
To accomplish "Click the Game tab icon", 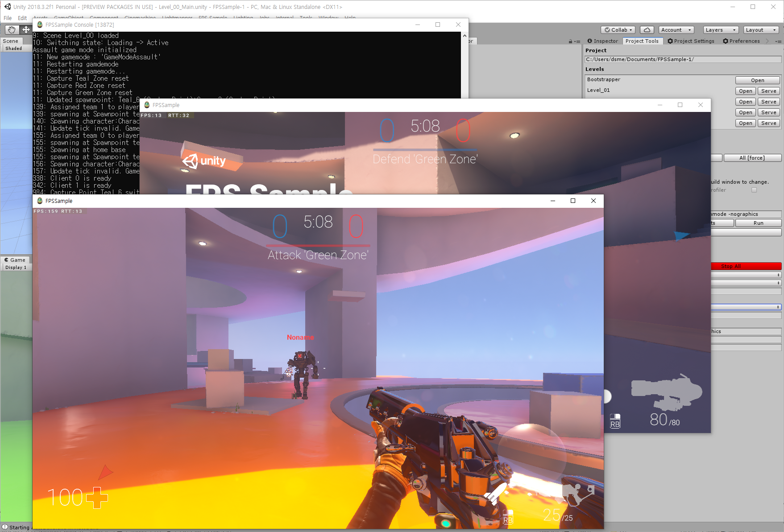I will [x=7, y=260].
